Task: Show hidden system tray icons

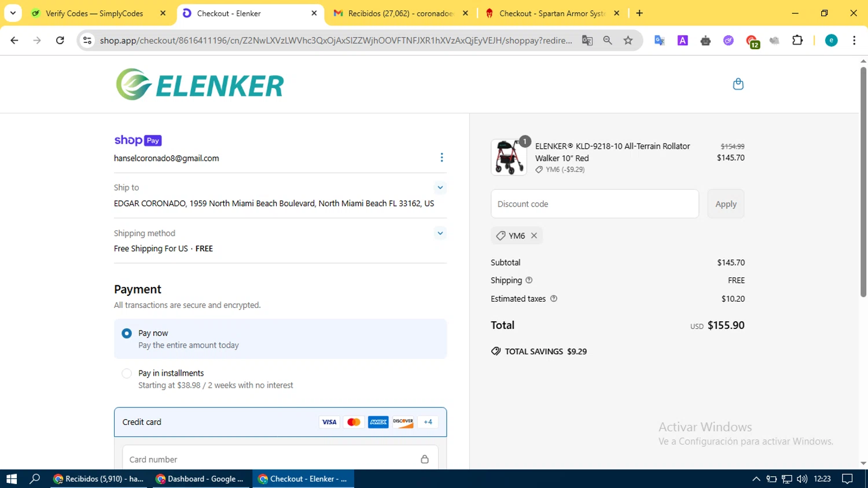Action: [756, 479]
